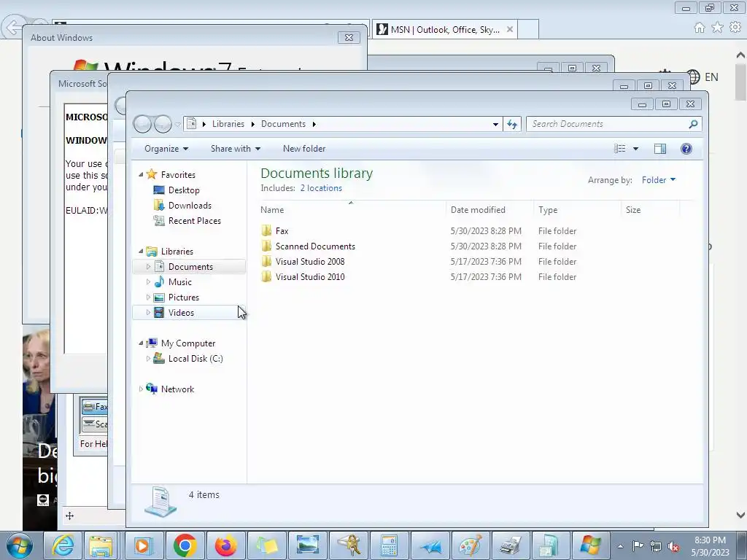Open the Organize menu
747x560 pixels.
pos(166,149)
